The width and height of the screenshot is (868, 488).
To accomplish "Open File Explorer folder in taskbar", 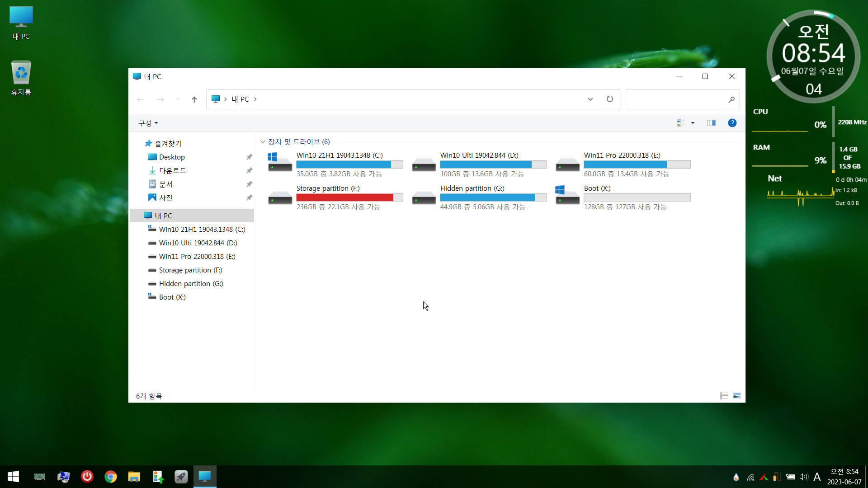I will pos(134,477).
